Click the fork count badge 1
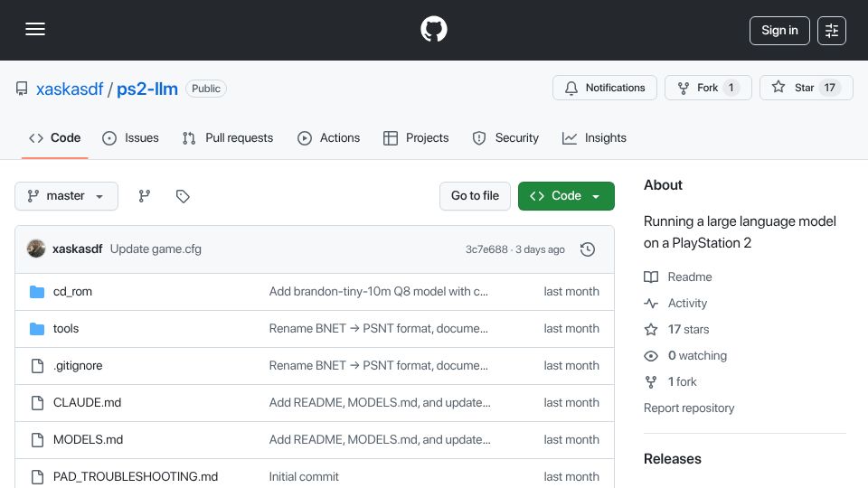868x488 pixels. [731, 88]
